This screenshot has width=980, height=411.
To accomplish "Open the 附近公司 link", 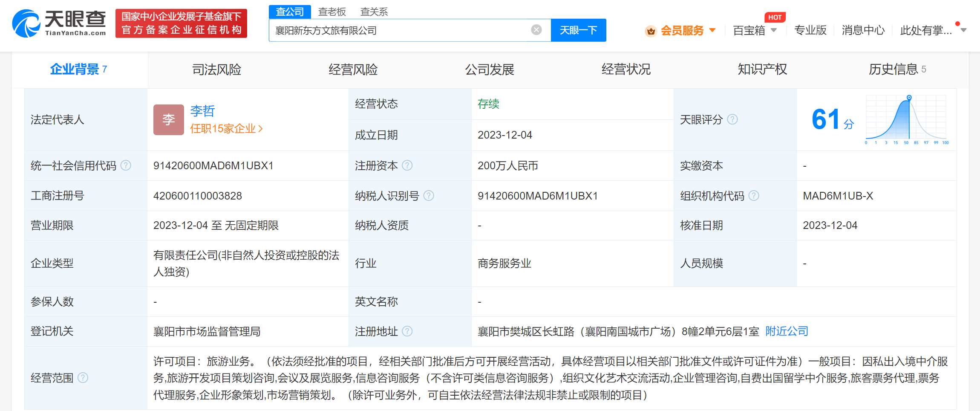I will (x=787, y=331).
